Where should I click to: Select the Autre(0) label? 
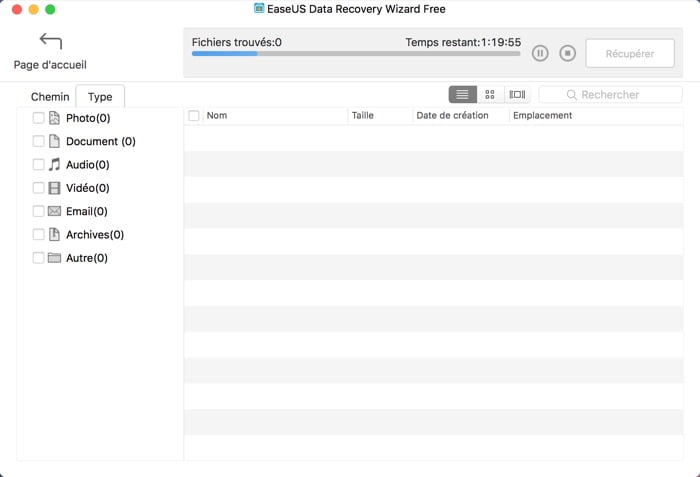pyautogui.click(x=87, y=258)
